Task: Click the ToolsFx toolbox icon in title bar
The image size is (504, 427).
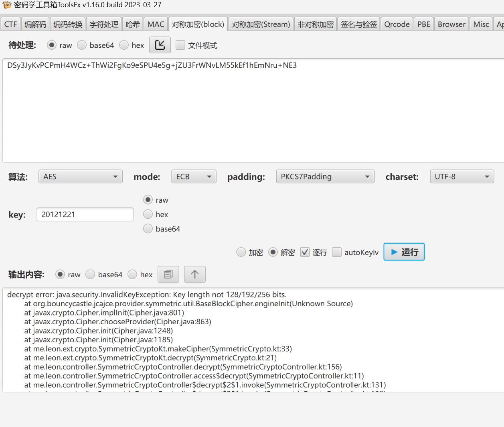Action: (6, 5)
